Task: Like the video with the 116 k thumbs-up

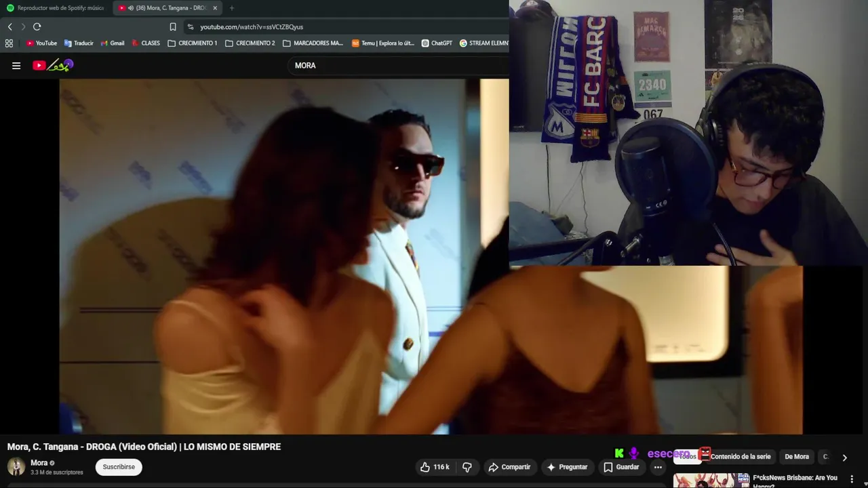Action: coord(435,467)
